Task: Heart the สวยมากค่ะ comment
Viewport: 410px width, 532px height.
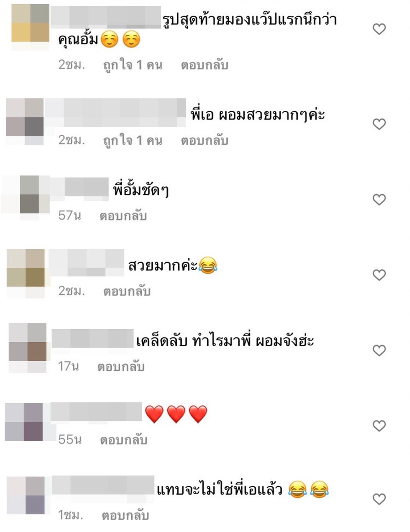Action: 379,275
